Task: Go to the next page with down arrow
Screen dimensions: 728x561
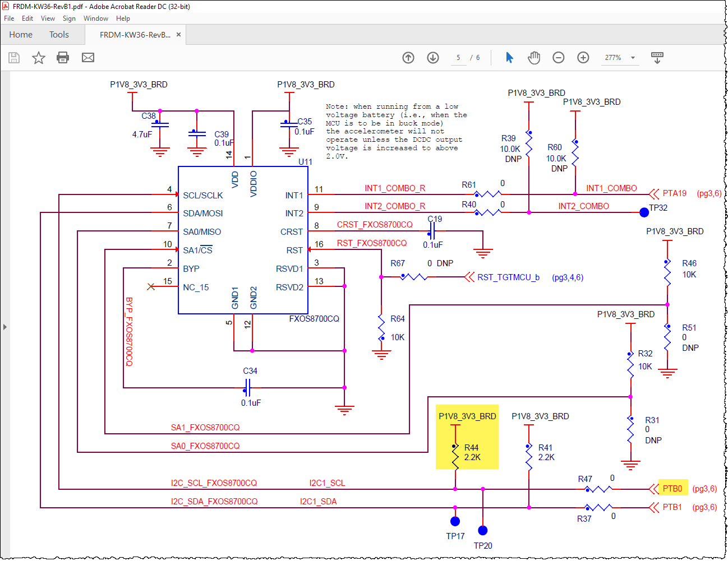Action: point(432,58)
